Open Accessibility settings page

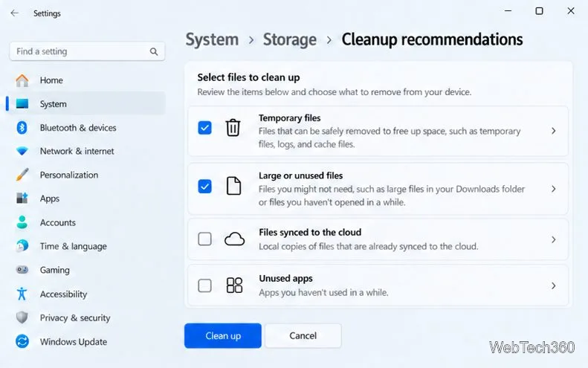click(x=86, y=294)
